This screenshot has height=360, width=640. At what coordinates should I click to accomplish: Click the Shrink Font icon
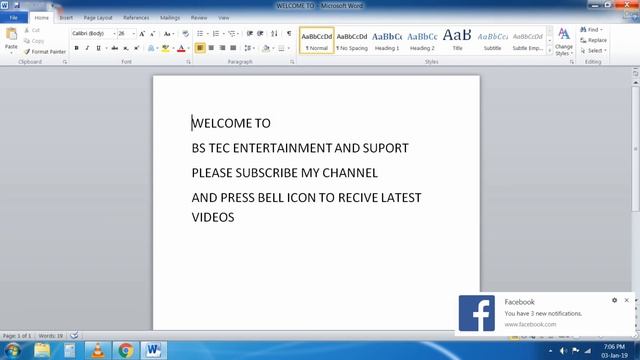(152, 34)
